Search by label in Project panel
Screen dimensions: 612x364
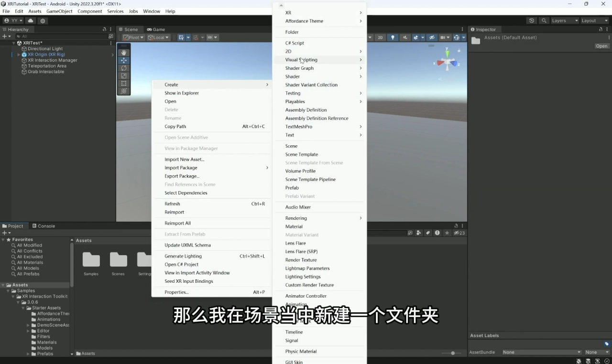coord(428,233)
